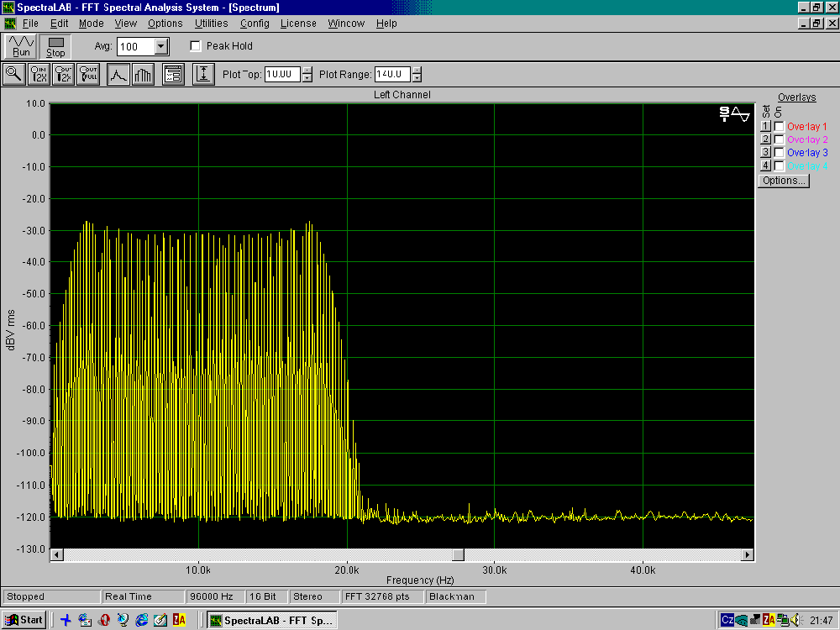This screenshot has width=840, height=630.
Task: Click the Set 3 overlay button
Action: pyautogui.click(x=765, y=153)
